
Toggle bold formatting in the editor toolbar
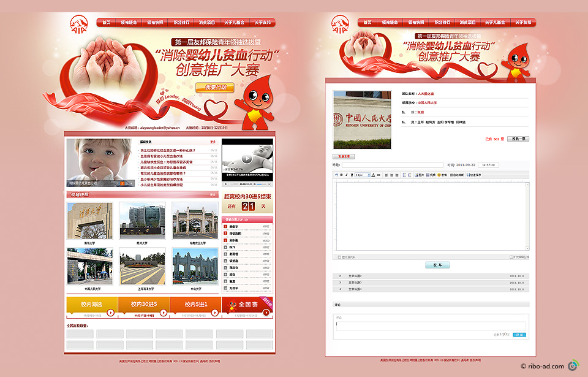click(x=341, y=175)
